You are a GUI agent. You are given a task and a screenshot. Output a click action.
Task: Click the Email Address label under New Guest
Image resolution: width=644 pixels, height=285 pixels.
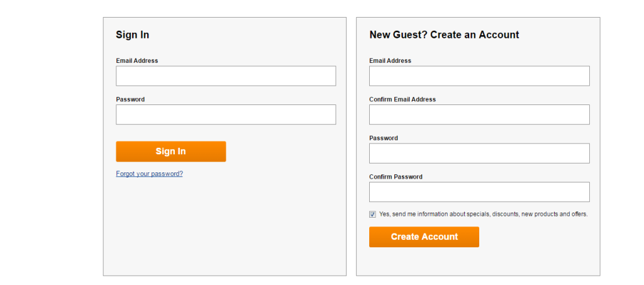tap(390, 61)
